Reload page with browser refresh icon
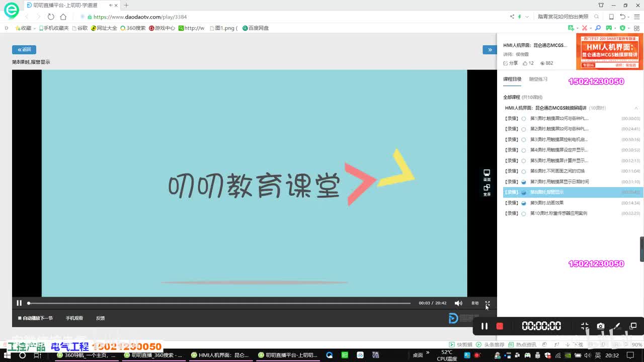This screenshot has width=644, height=362. click(x=51, y=17)
